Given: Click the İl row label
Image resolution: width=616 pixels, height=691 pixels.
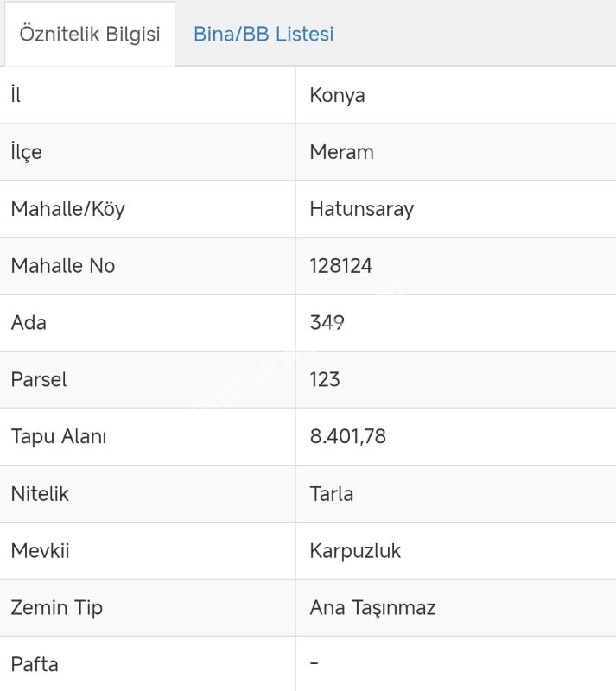Looking at the screenshot, I should (16, 95).
